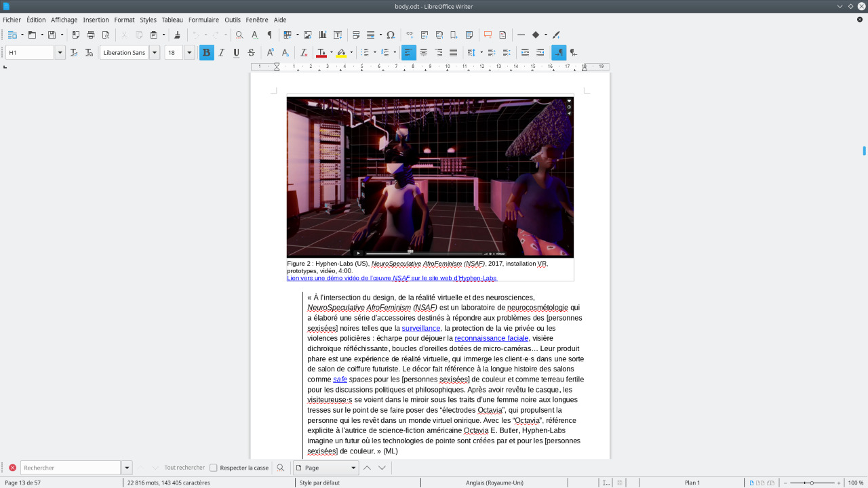Click the Insert Hyperlink icon
Screen dimensions: 868x488
(x=410, y=35)
